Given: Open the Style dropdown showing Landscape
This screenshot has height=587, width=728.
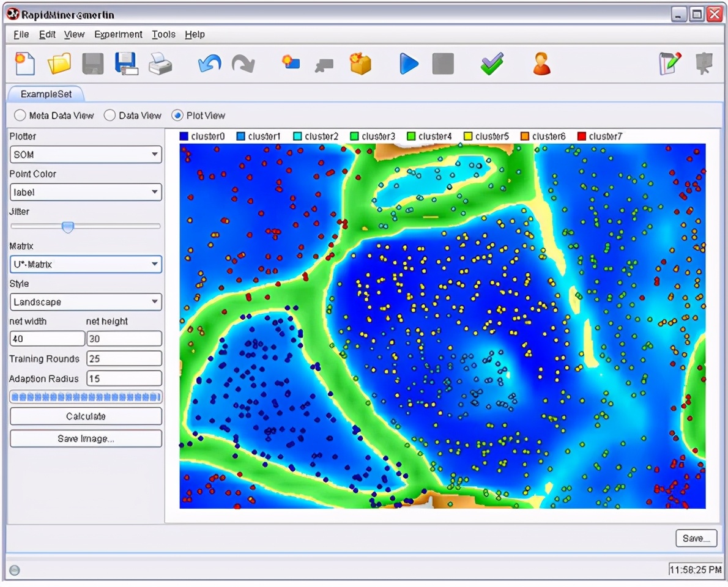Looking at the screenshot, I should (86, 302).
